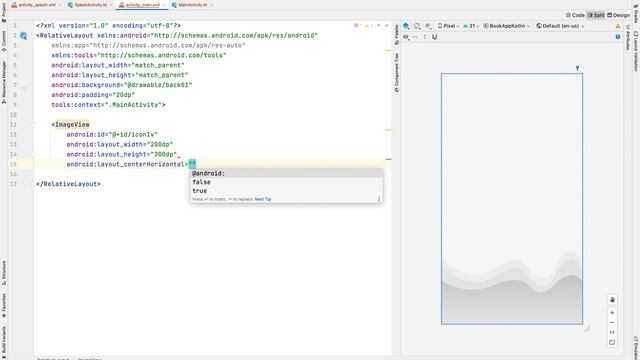
Task: Select the @android: completion suggestion
Action: pyautogui.click(x=287, y=173)
